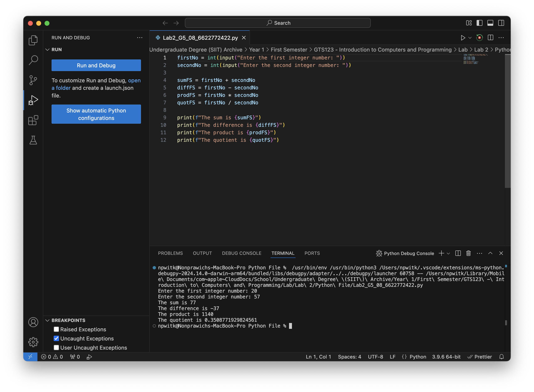Click the top Search command field
This screenshot has width=534, height=392.
pyautogui.click(x=277, y=23)
